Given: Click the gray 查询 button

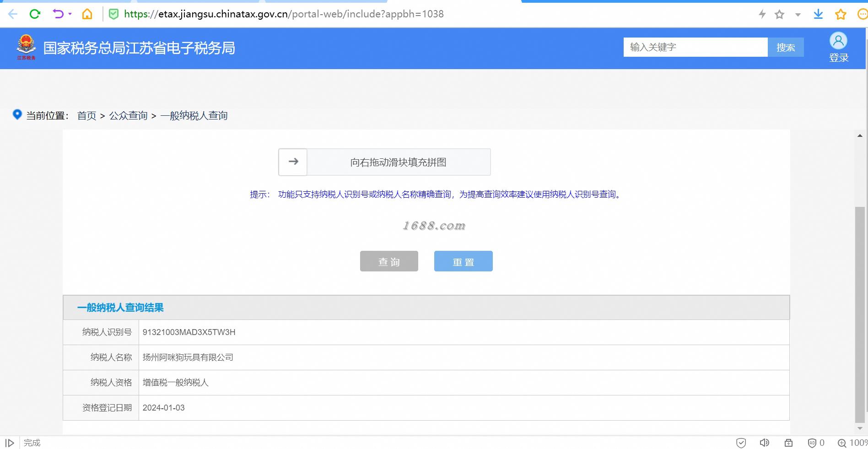Looking at the screenshot, I should tap(389, 261).
